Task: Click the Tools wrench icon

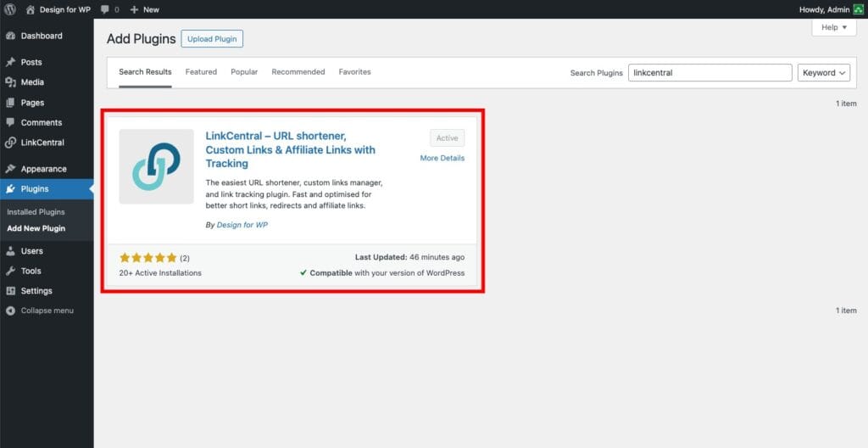Action: pos(10,272)
